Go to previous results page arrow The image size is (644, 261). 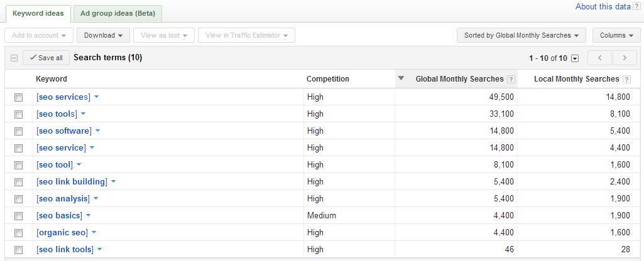tap(599, 58)
